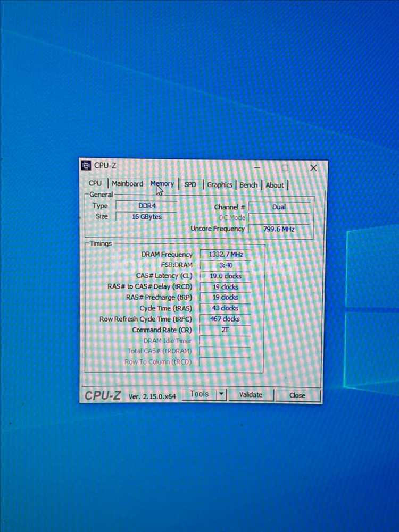Click the empty DC Mode field

click(x=279, y=218)
